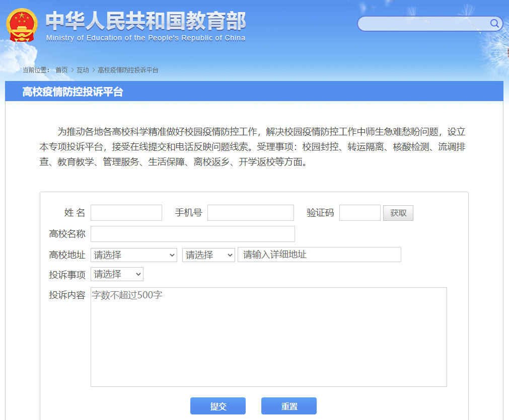Click the 投诉内容 complaint text area
Image resolution: width=509 pixels, height=420 pixels.
pos(268,337)
